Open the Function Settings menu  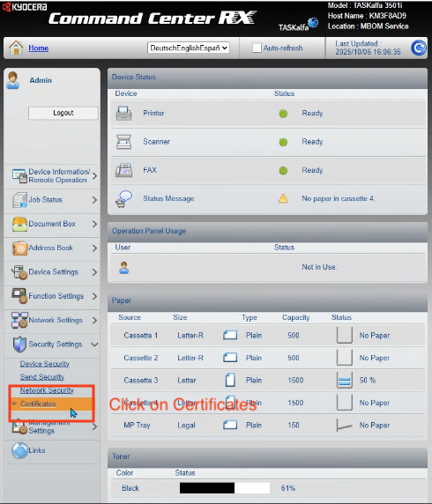point(56,296)
